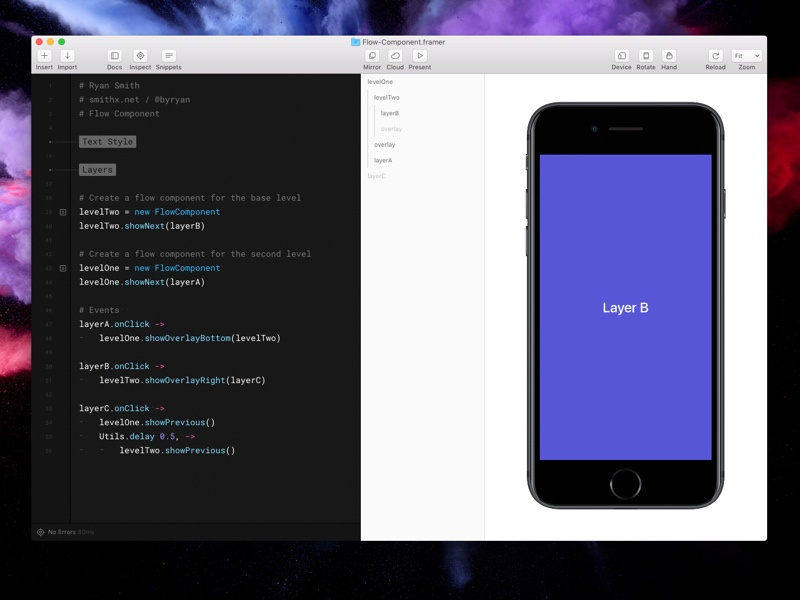
Task: Toggle the Hand cursor tool
Action: (669, 56)
